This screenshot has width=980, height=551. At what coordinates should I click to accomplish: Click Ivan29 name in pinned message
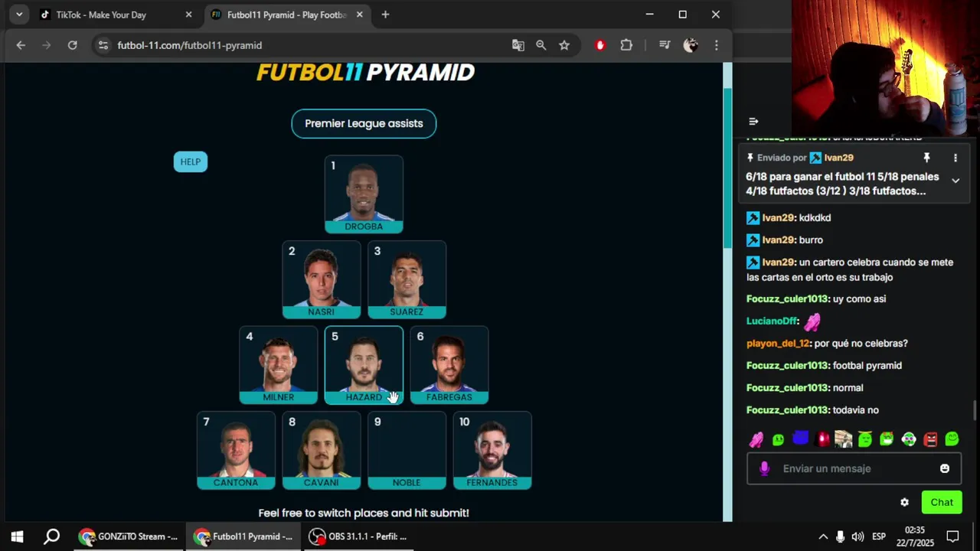[x=838, y=158]
